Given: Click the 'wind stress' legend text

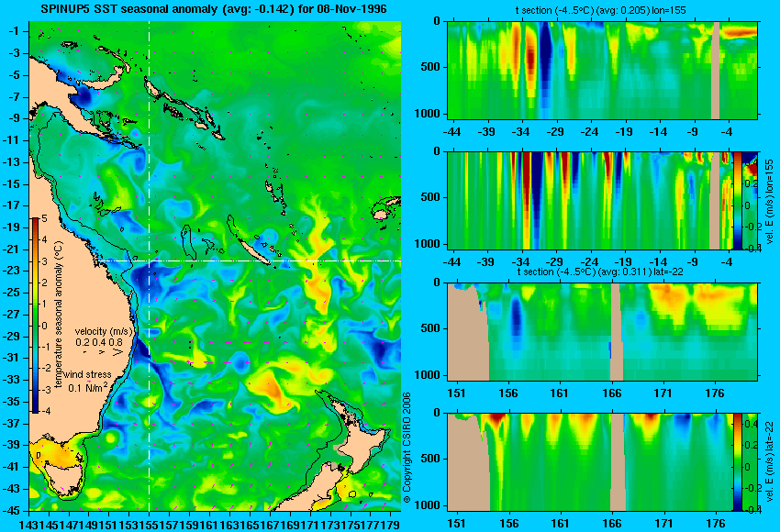Looking at the screenshot, I should point(87,375).
